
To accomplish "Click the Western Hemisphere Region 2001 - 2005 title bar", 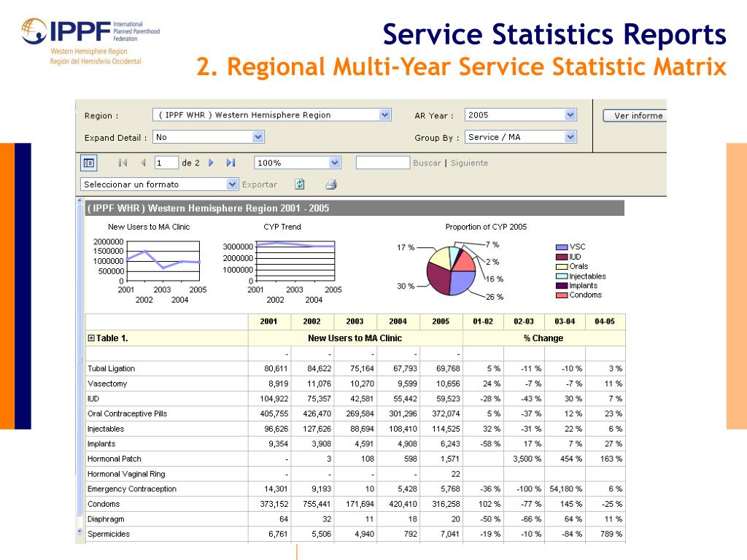I will [355, 208].
